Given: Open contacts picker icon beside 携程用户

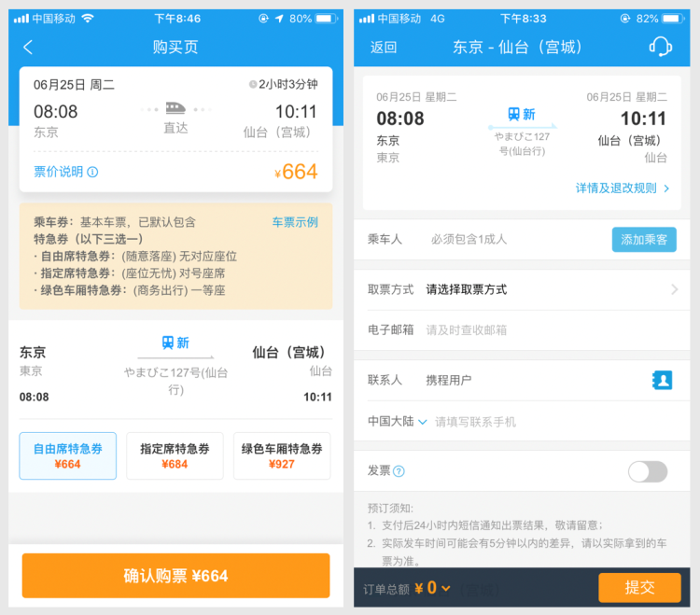Looking at the screenshot, I should [662, 380].
